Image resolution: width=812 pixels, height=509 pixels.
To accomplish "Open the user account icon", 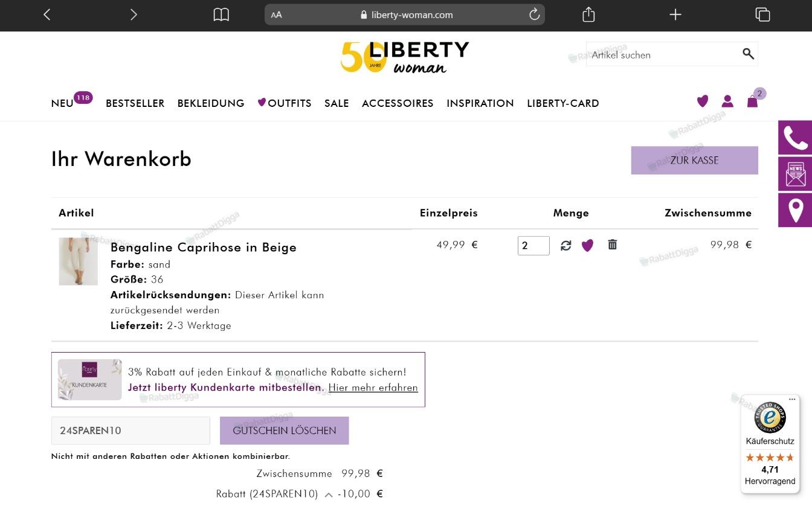I will pos(727,101).
